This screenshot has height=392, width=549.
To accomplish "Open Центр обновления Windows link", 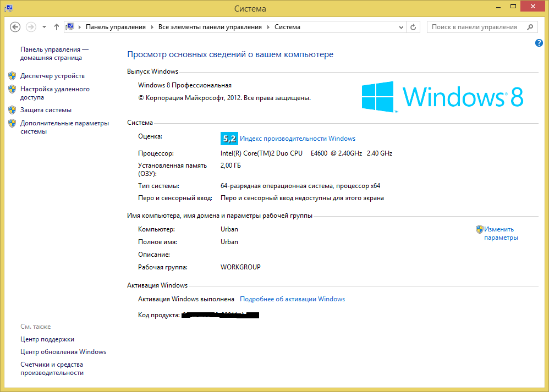I will pos(63,352).
